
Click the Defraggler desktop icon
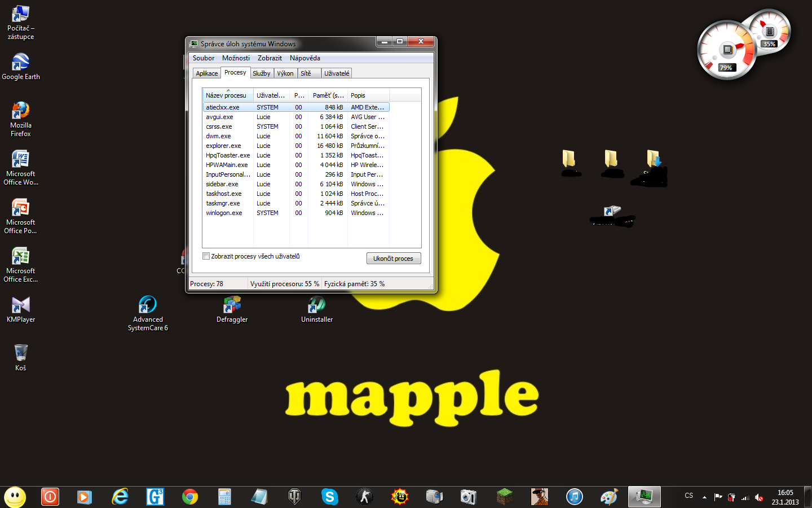[x=232, y=309]
